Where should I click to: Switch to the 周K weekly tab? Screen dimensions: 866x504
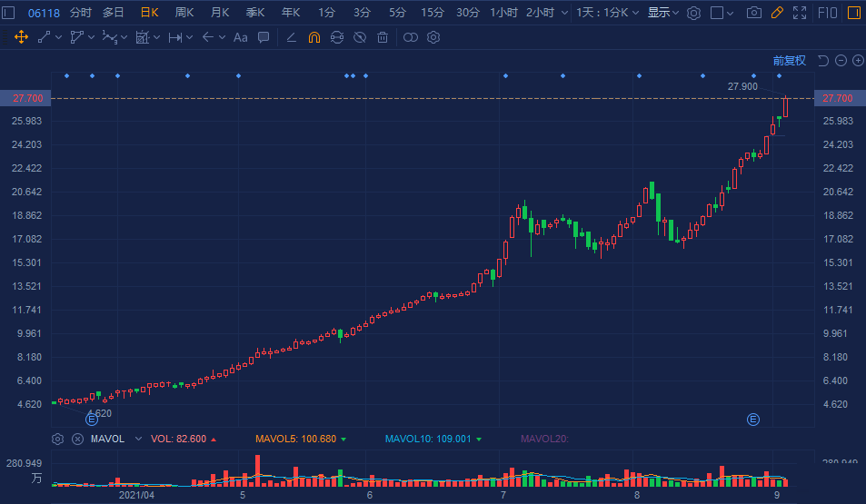[184, 13]
